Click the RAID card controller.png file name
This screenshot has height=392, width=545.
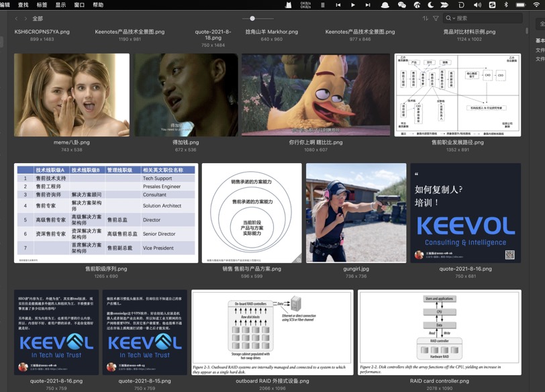point(440,381)
